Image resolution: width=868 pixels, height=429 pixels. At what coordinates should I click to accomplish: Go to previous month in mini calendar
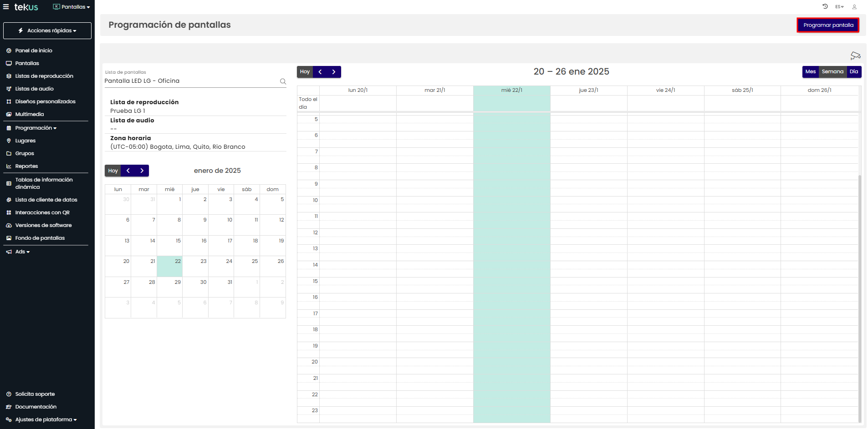coord(128,171)
